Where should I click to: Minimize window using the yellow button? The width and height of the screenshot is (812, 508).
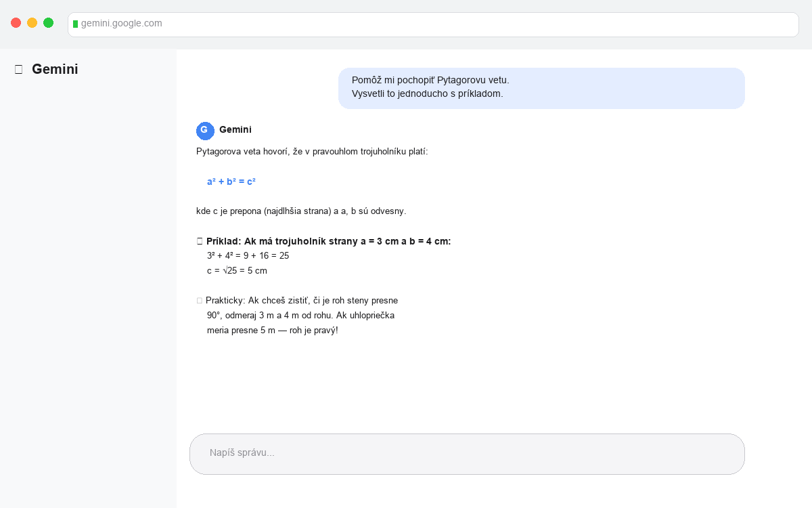(32, 23)
